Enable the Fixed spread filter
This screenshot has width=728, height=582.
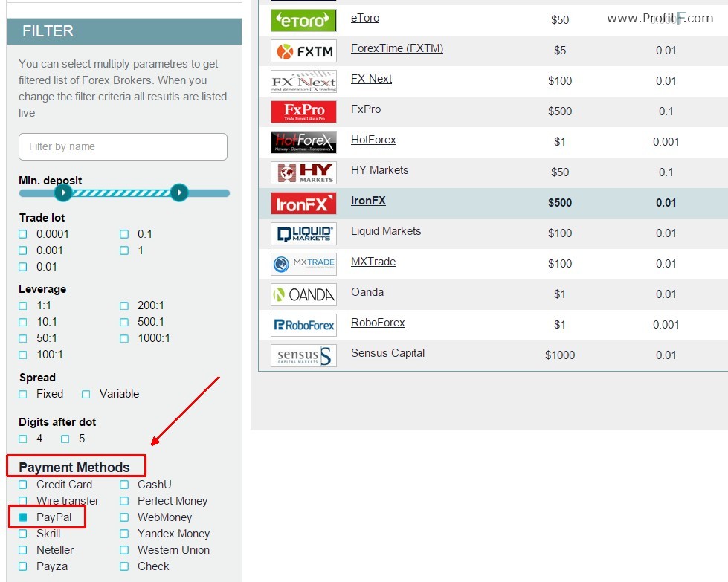coord(23,395)
